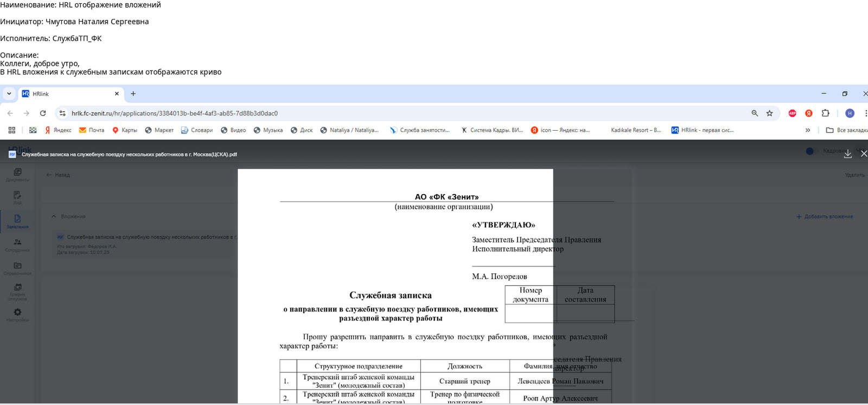Open the Nataliya / Nataliya bookmark

pos(349,130)
